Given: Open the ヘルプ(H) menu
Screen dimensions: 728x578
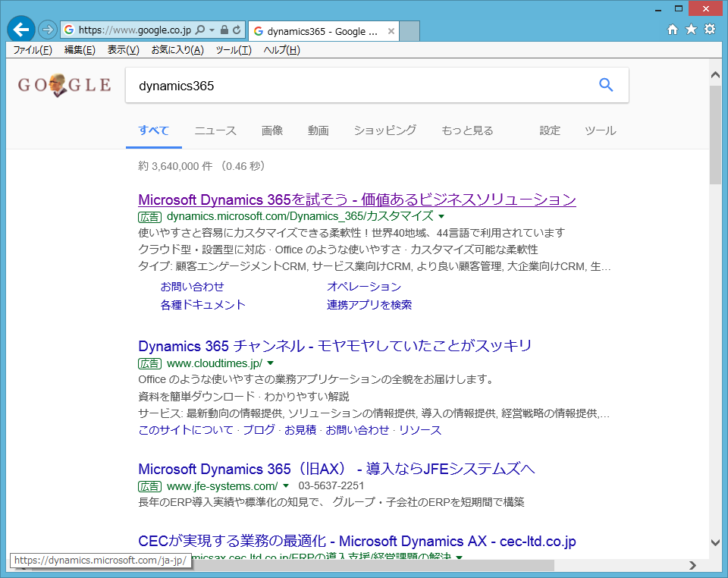Looking at the screenshot, I should click(x=282, y=50).
